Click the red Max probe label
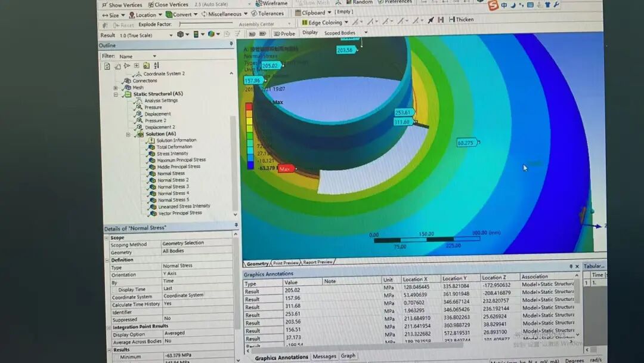The image size is (644, 363). (x=286, y=168)
